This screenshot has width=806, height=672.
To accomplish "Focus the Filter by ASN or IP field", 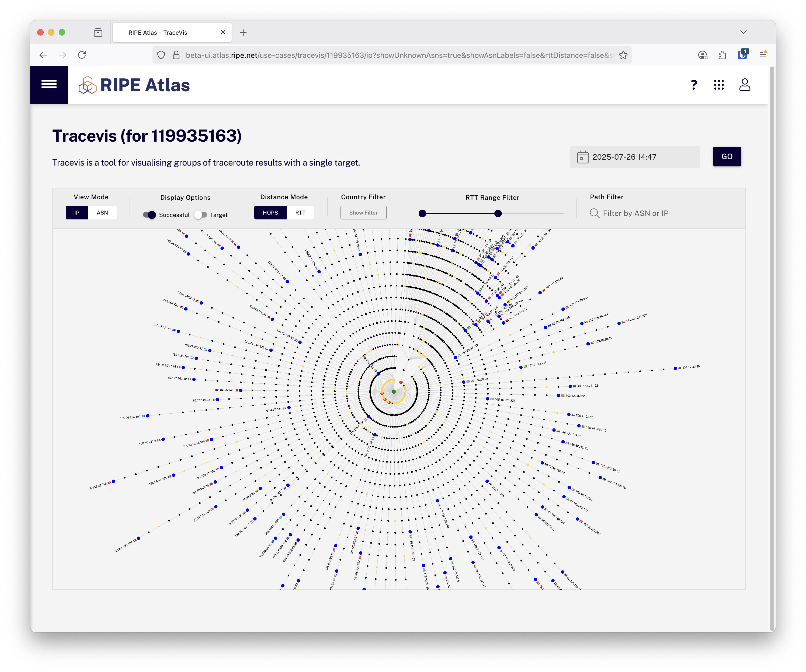I will (x=635, y=213).
